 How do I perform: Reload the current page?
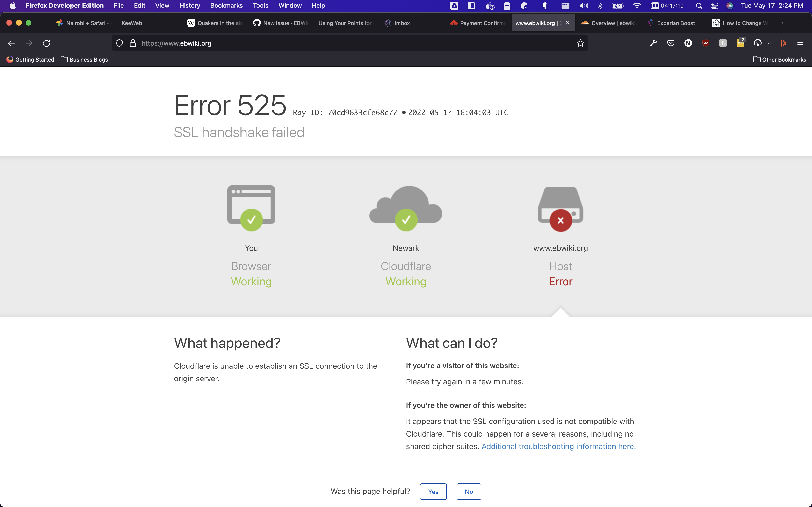pyautogui.click(x=47, y=43)
